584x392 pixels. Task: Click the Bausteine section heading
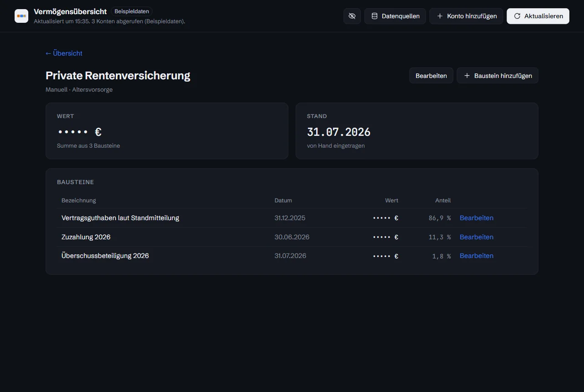pyautogui.click(x=75, y=182)
